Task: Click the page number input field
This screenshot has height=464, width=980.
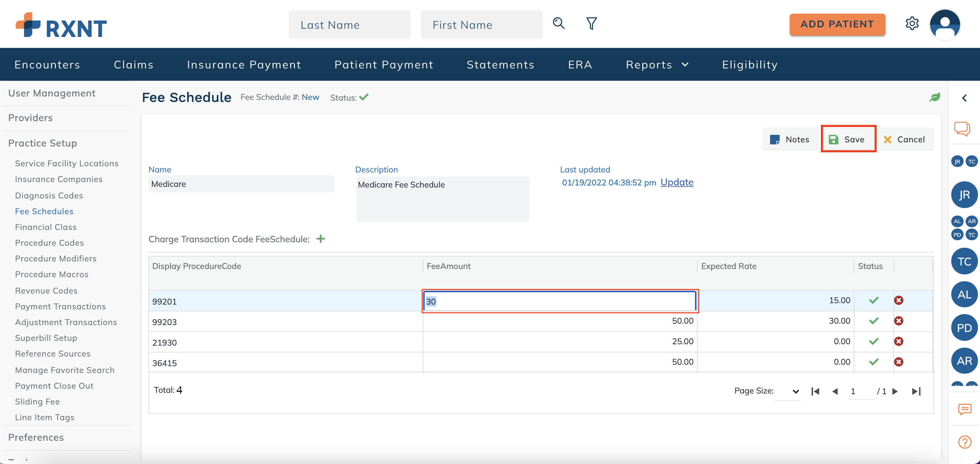Action: point(861,391)
